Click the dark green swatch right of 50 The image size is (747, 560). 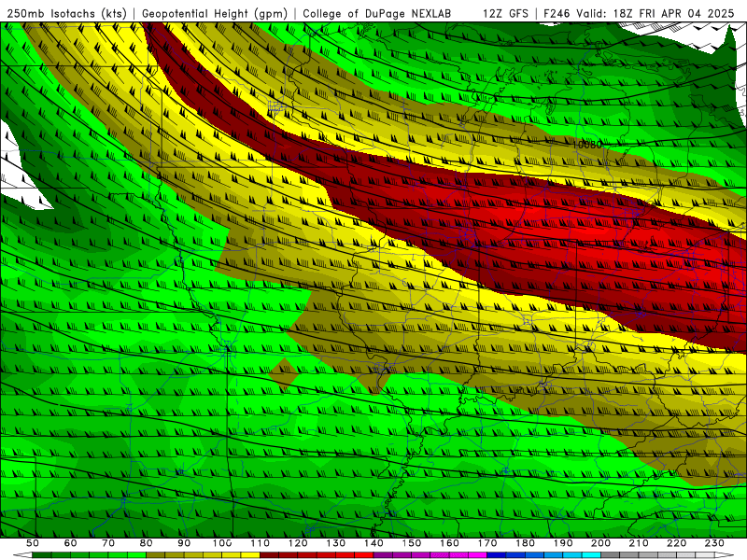pos(42,555)
